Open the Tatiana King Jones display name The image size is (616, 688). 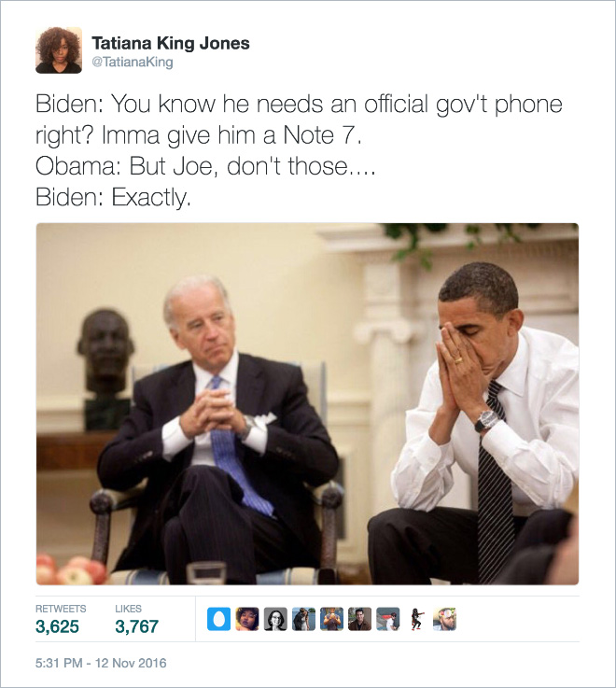171,43
